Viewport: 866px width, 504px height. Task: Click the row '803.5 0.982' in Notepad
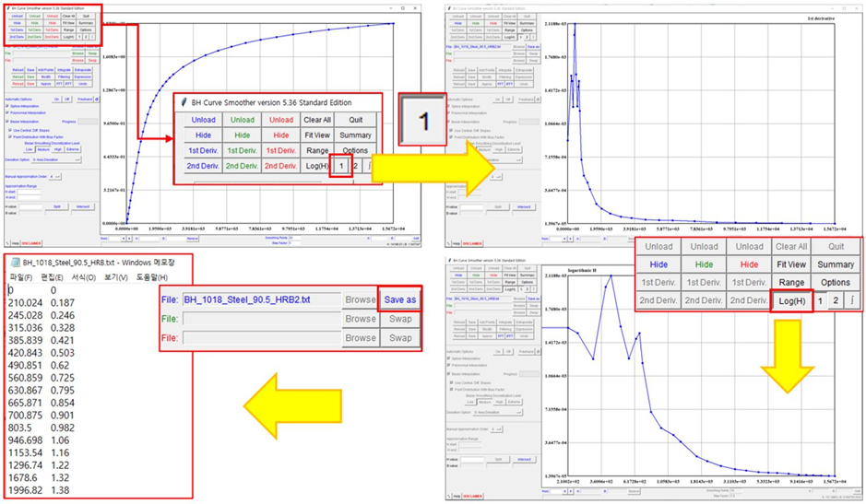(42, 428)
